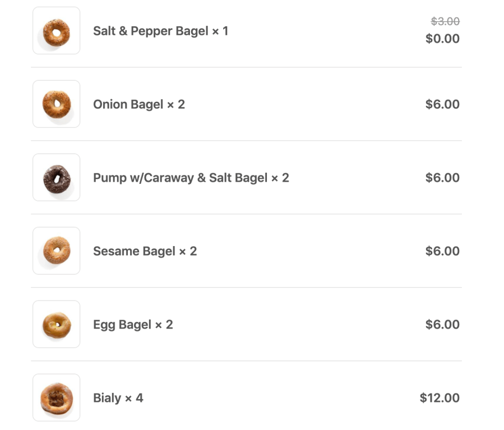
Task: Select the $6.00 price for Pump w/Caraway bagel
Action: pos(442,178)
